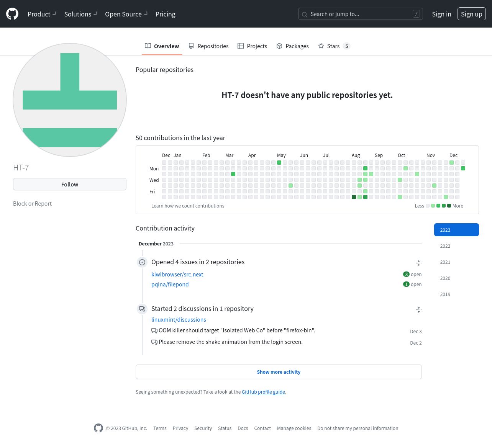492x448 pixels.
Task: Select the 2022 year filter
Action: pos(456,246)
